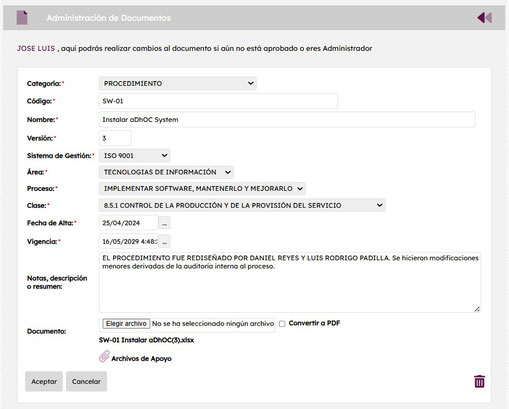Click the Elegir archivo file button
The image size is (509, 409).
coord(126,324)
